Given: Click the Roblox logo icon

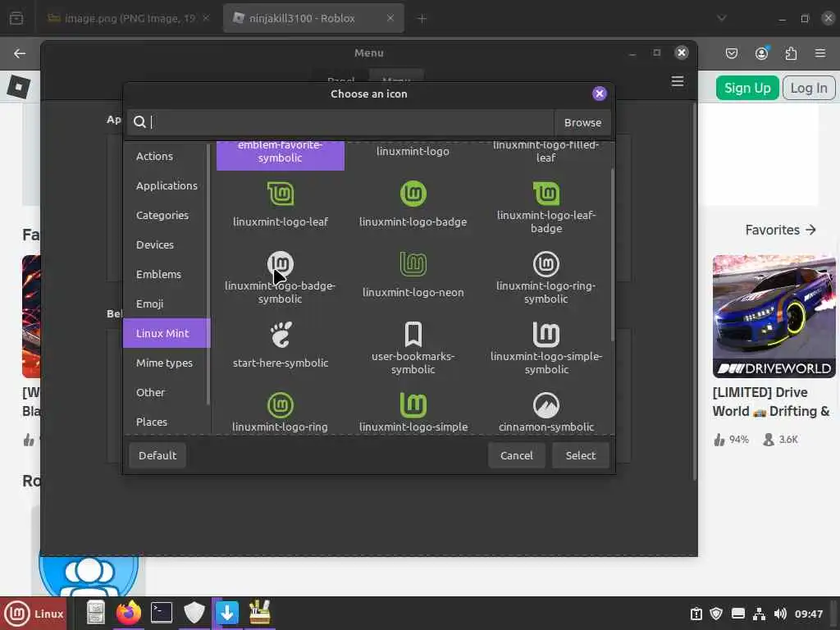Looking at the screenshot, I should pyautogui.click(x=19, y=87).
